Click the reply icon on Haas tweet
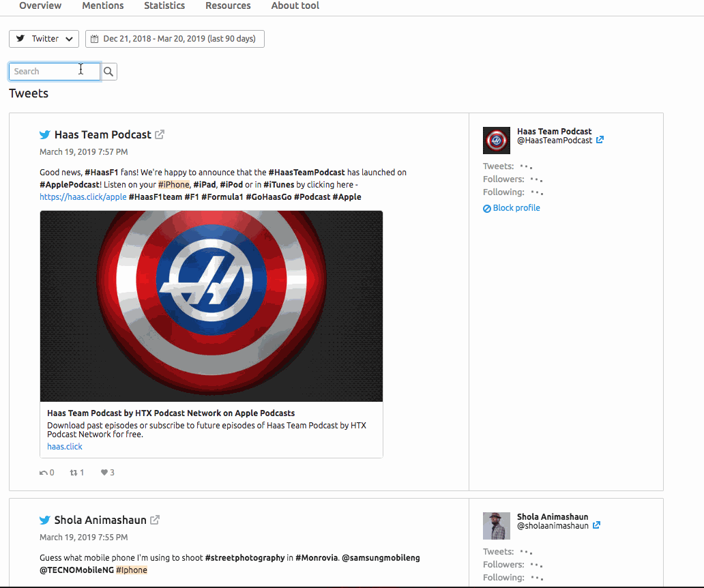 coord(43,473)
